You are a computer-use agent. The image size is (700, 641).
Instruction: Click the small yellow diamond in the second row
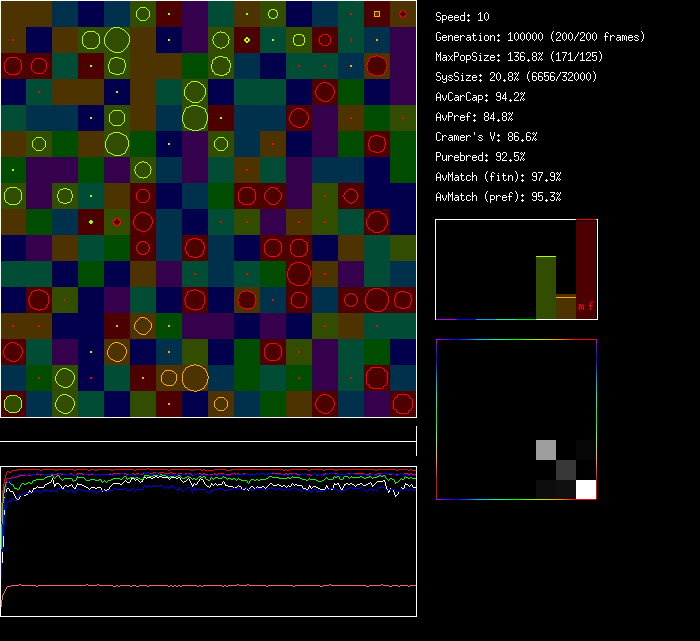point(247,40)
